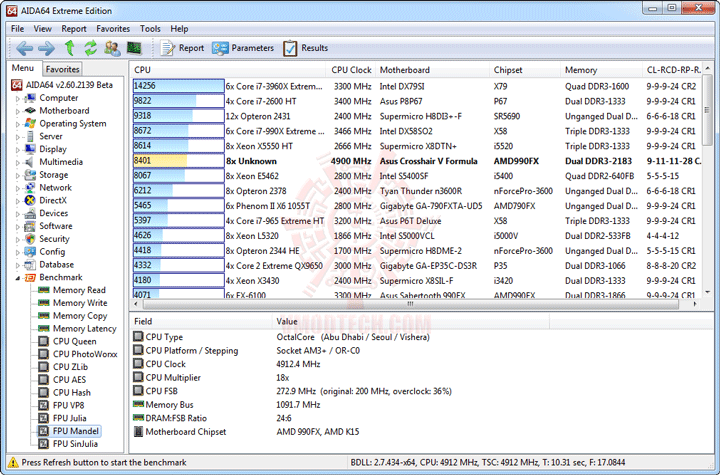Select the Server icon in the tree

[30, 136]
